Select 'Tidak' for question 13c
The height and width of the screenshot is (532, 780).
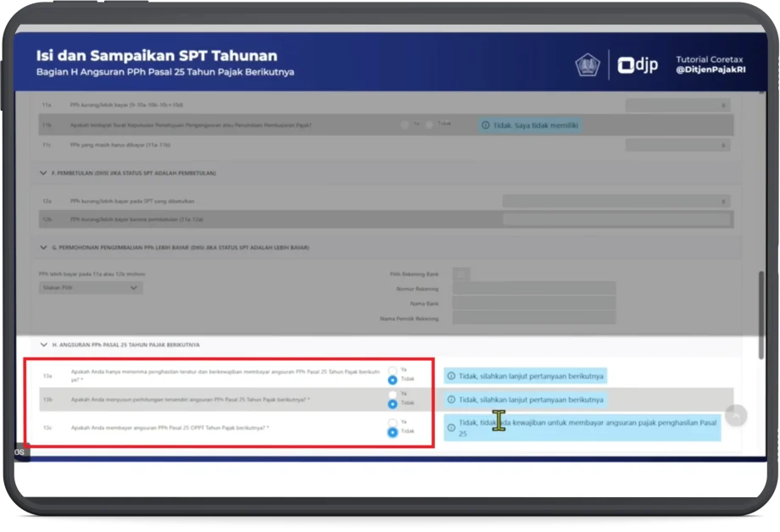pyautogui.click(x=392, y=432)
